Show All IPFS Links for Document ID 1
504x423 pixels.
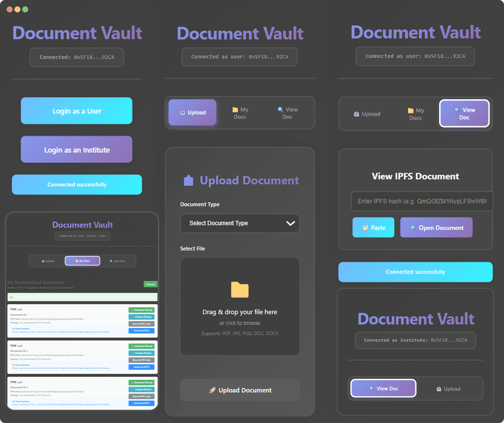(141, 324)
